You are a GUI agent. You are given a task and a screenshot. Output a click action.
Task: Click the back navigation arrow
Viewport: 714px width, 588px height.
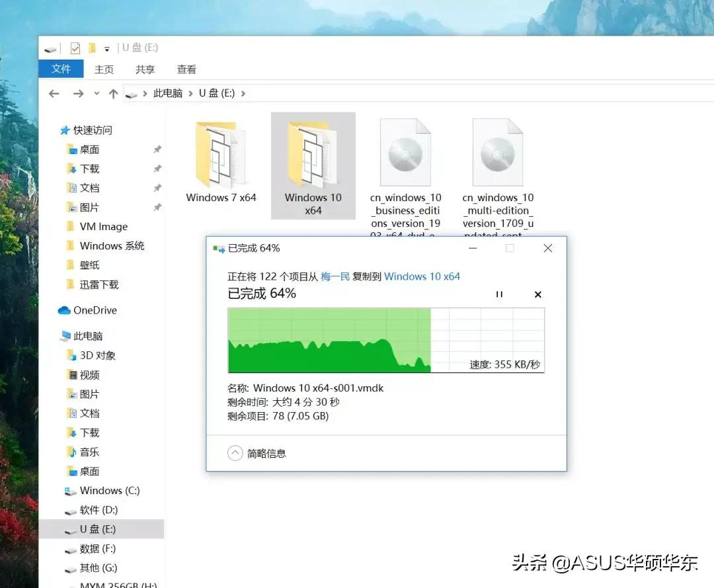[x=54, y=93]
